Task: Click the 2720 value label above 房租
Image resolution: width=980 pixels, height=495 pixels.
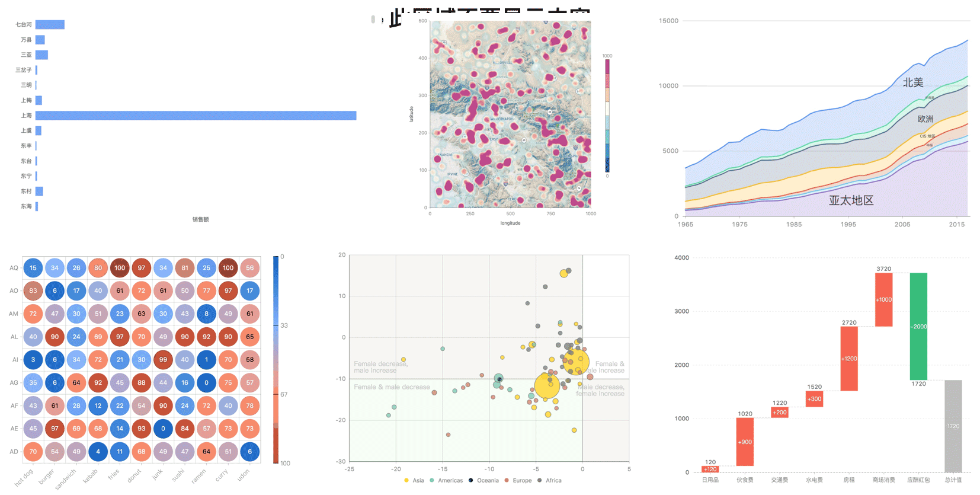Action: [x=849, y=322]
